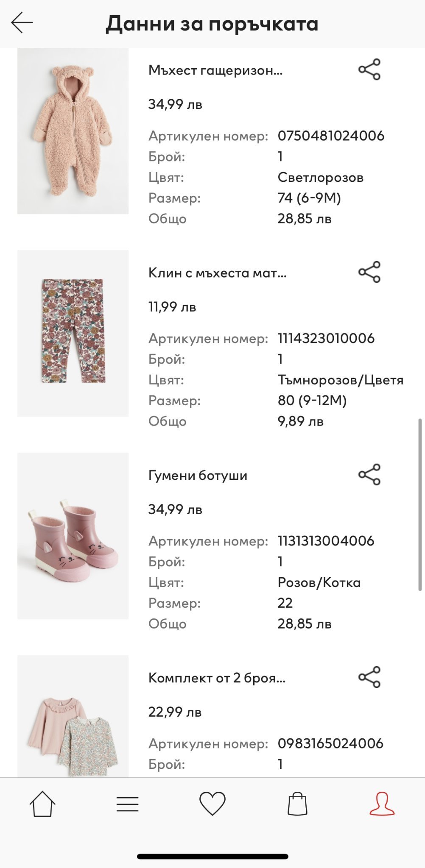
Task: Tap the back arrow icon
Action: [x=22, y=23]
